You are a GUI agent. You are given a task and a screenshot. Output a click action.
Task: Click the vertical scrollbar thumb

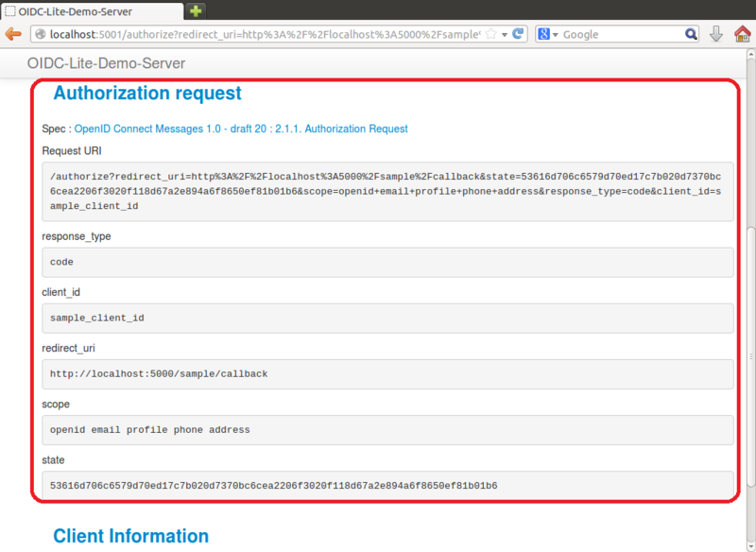point(750,356)
